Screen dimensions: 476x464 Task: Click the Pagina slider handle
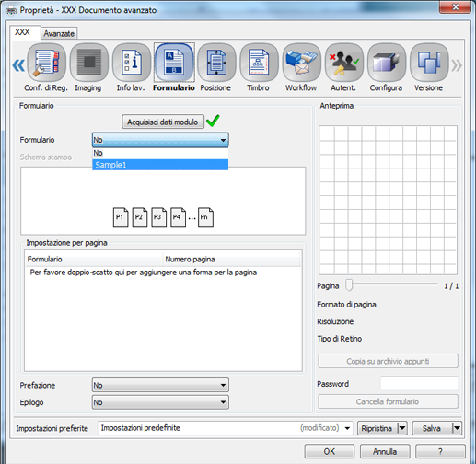click(349, 285)
